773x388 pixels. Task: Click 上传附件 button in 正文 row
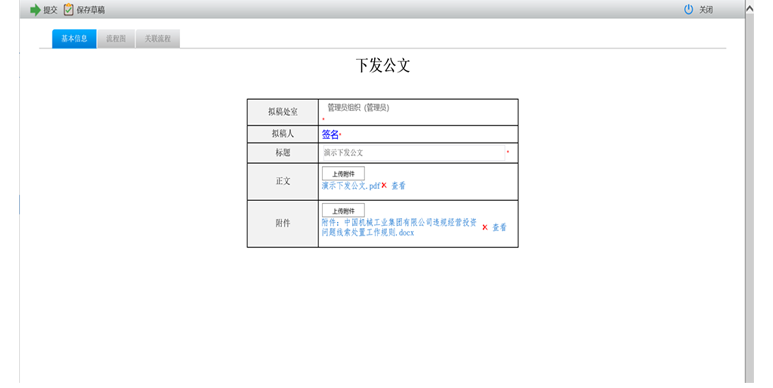click(343, 174)
